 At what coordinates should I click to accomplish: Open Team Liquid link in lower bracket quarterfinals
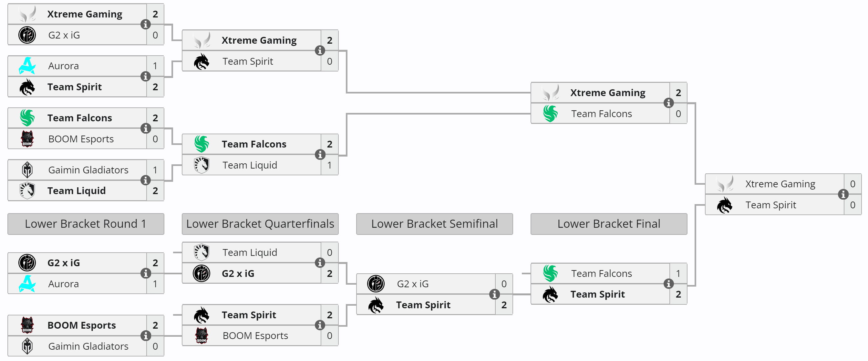coord(250,252)
